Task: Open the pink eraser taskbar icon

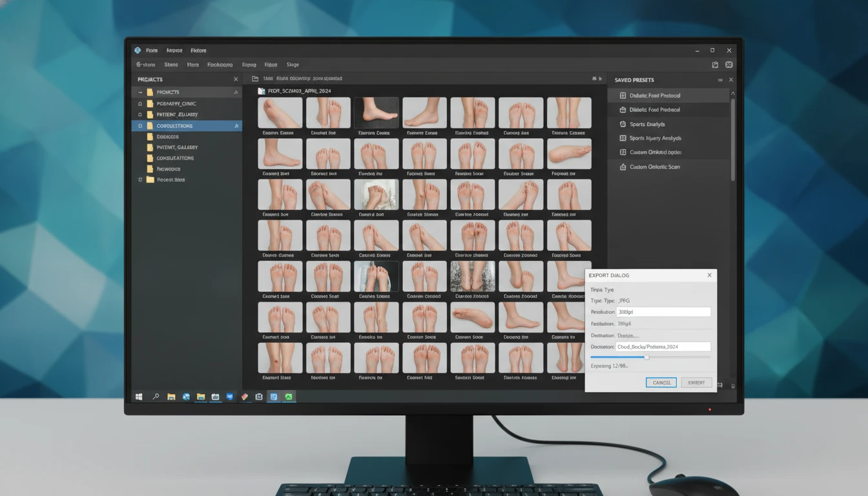Action: pos(245,397)
